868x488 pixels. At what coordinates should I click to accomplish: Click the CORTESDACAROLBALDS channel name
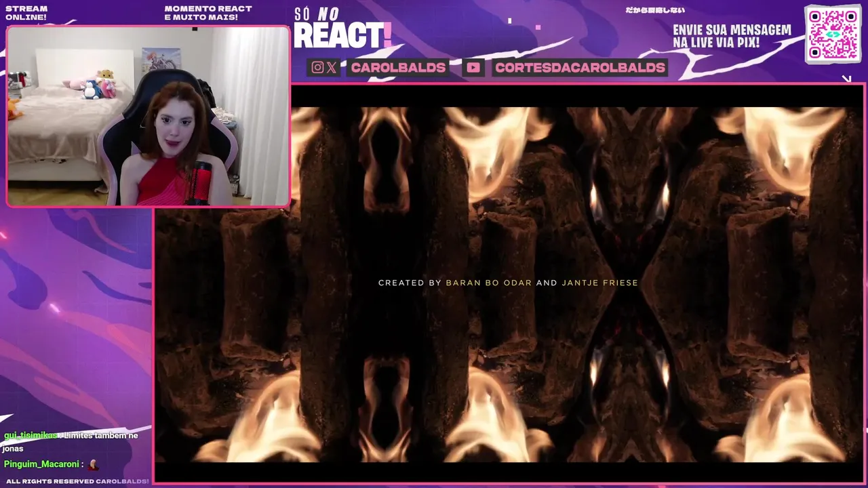click(x=580, y=67)
